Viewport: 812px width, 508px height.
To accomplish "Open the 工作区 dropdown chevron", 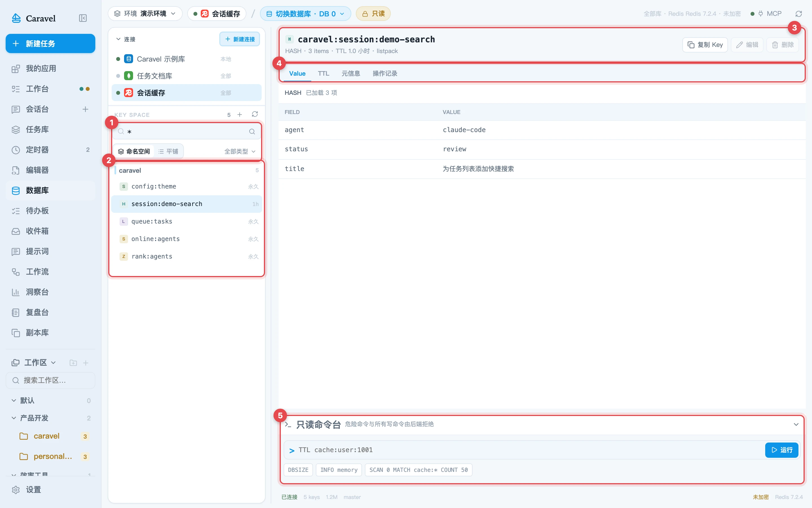I will 53,363.
